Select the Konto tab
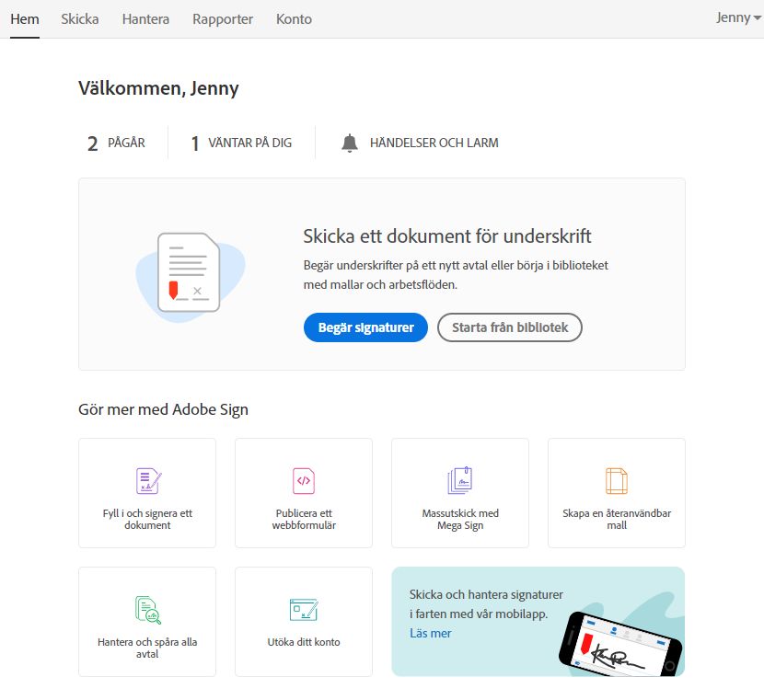764x700 pixels. tap(294, 19)
